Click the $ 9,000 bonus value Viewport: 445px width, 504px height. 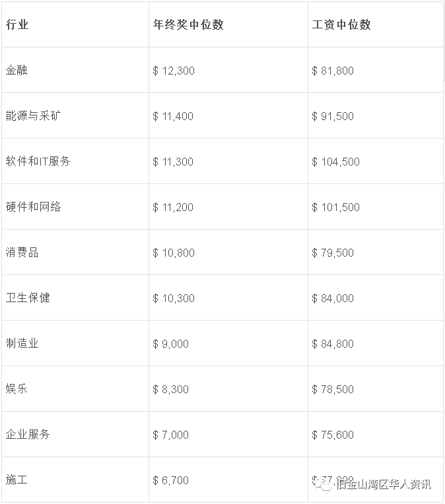point(170,344)
